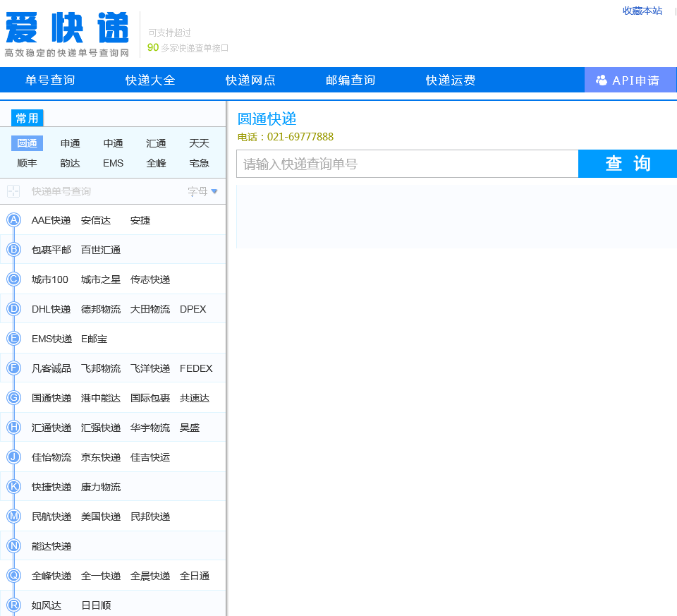Select the 常用 tab
The width and height of the screenshot is (677, 616).
28,118
